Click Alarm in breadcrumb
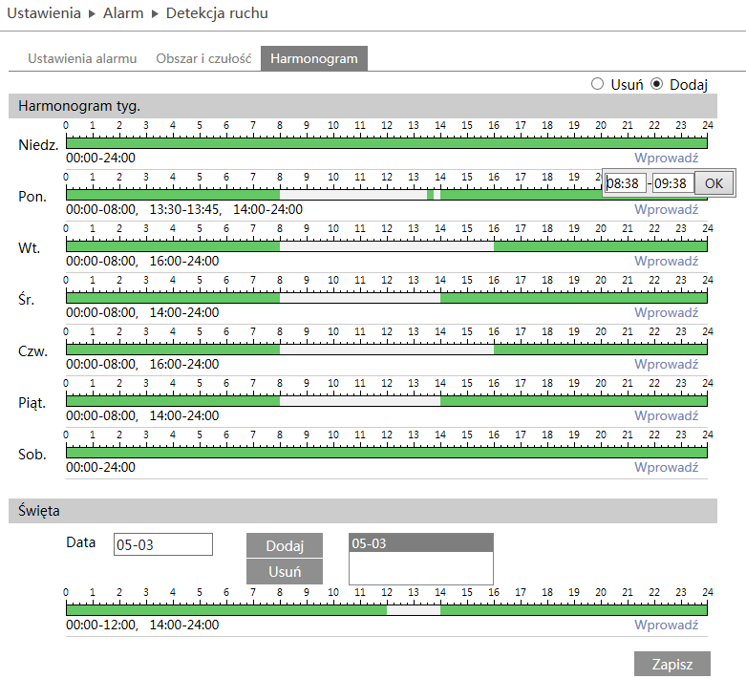Image resolution: width=746 pixels, height=700 pixels. 123,13
